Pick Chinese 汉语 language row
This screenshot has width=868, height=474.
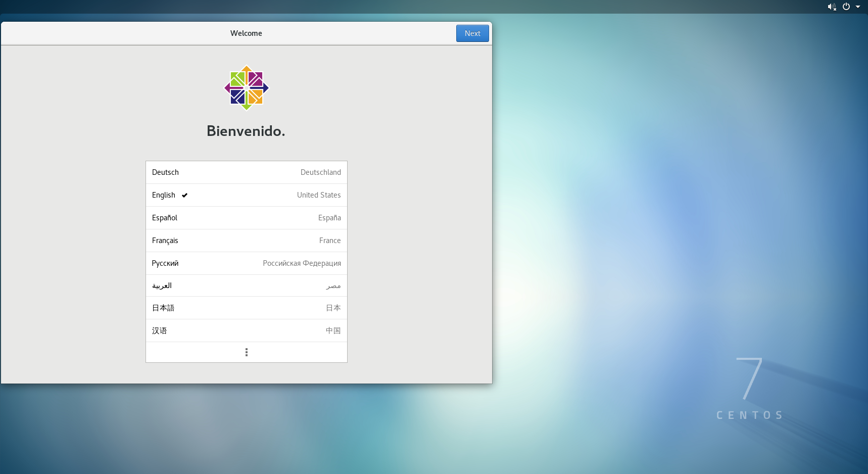click(x=247, y=330)
